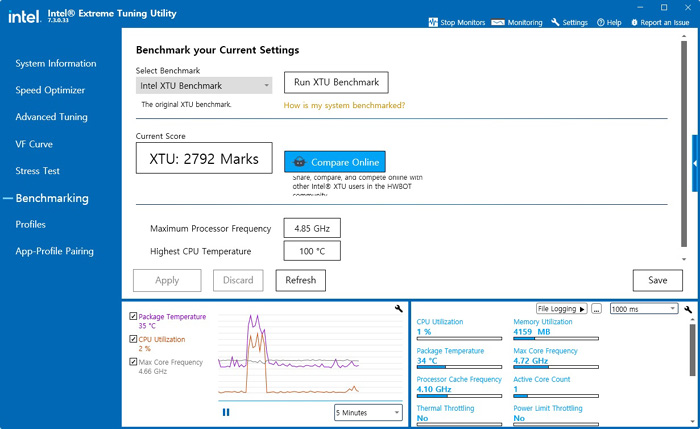Click CPU Utilization monitor tile

click(459, 329)
